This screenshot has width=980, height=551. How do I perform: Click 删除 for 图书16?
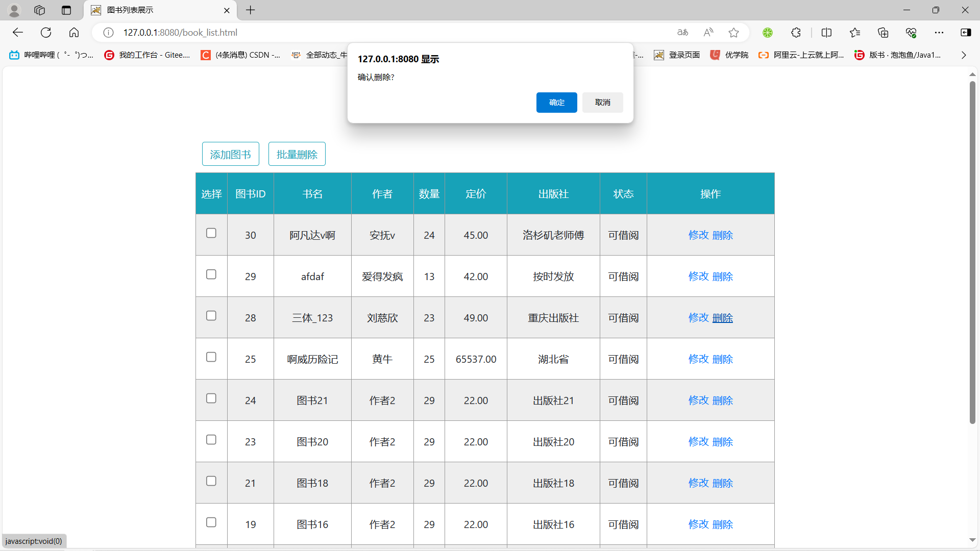point(723,524)
